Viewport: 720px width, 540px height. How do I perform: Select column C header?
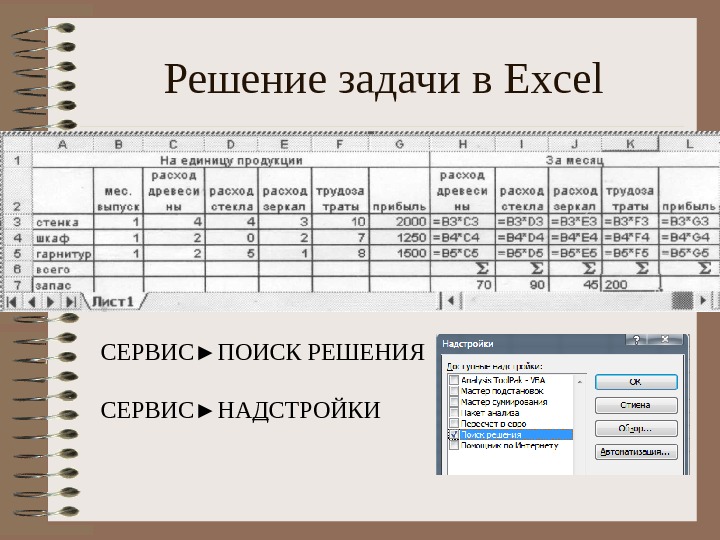point(174,144)
